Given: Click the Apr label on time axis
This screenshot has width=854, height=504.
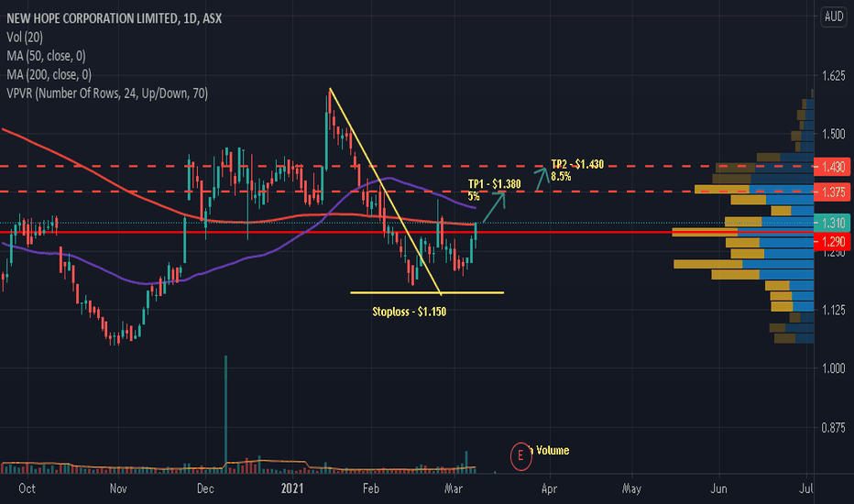Looking at the screenshot, I should 549,488.
